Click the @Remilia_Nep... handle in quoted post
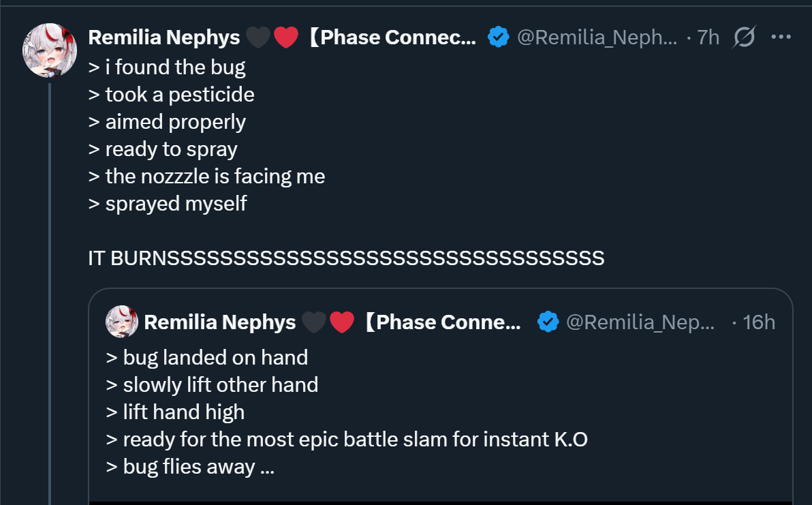Image resolution: width=812 pixels, height=505 pixels. (640, 322)
